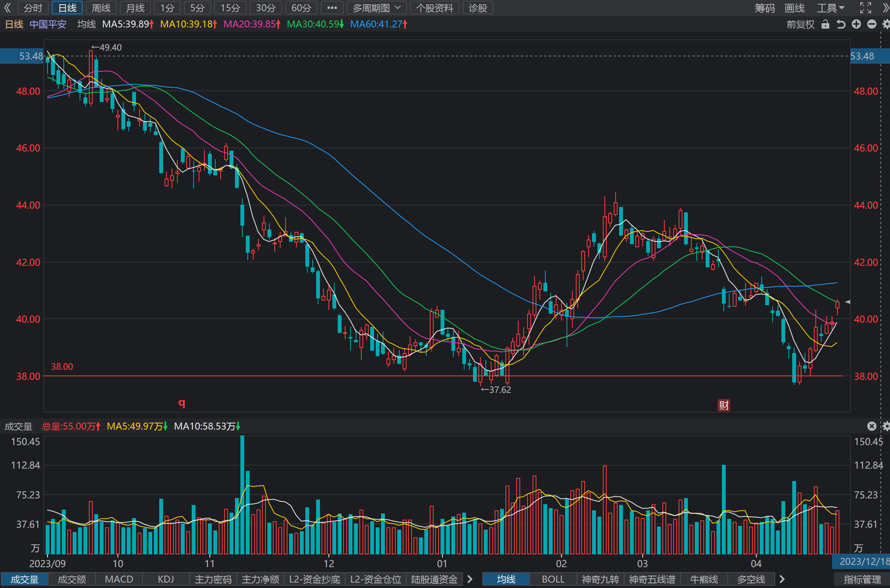The width and height of the screenshot is (890, 588).
Task: Zoom in chart with plus icon
Action: 856,24
